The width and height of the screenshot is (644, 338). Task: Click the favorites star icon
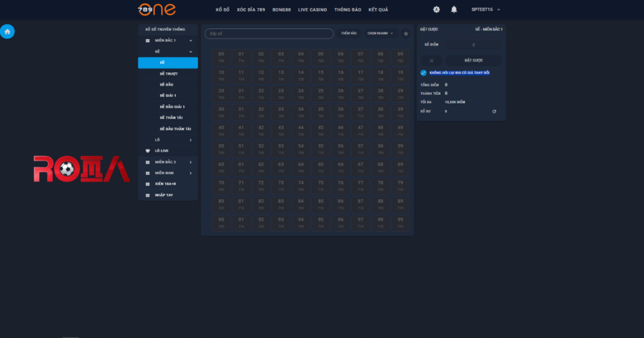[406, 34]
